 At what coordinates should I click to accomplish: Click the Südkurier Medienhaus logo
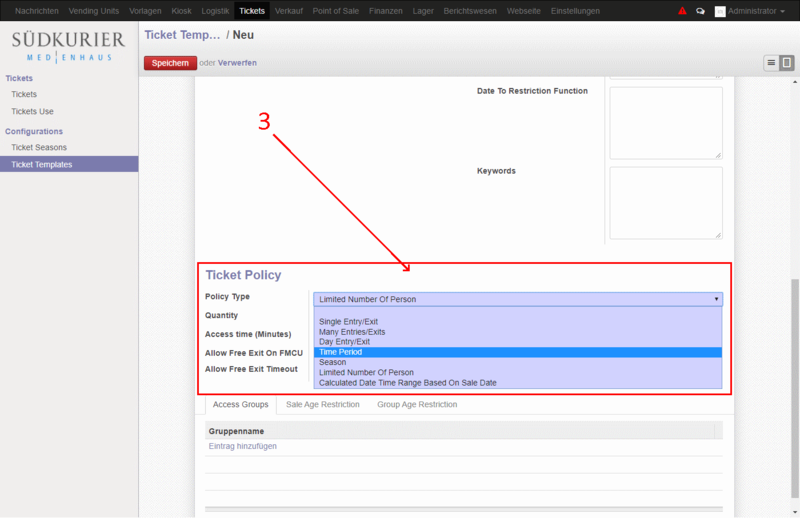68,46
